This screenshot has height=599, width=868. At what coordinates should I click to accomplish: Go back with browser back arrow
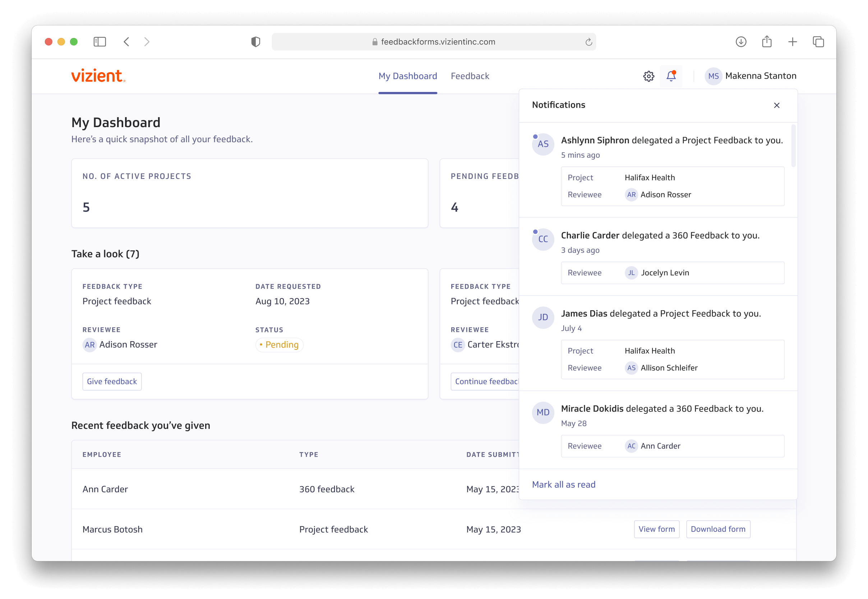point(126,42)
